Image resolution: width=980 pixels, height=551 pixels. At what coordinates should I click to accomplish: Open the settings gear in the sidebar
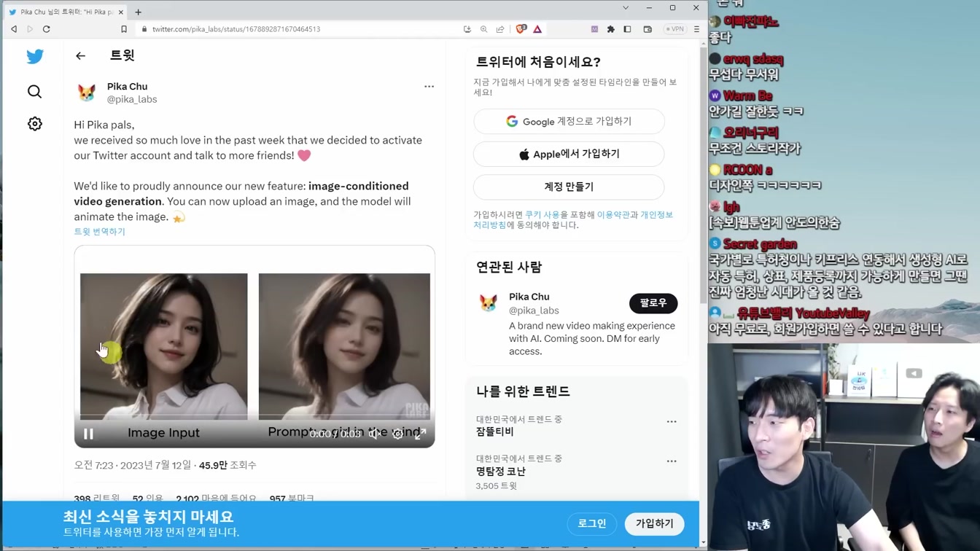pyautogui.click(x=34, y=124)
